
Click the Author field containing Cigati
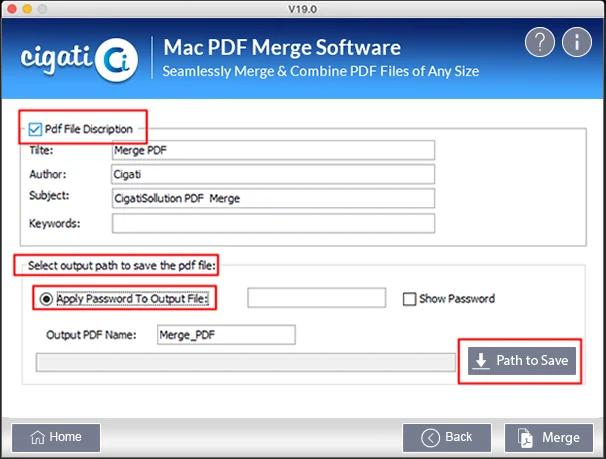[273, 174]
